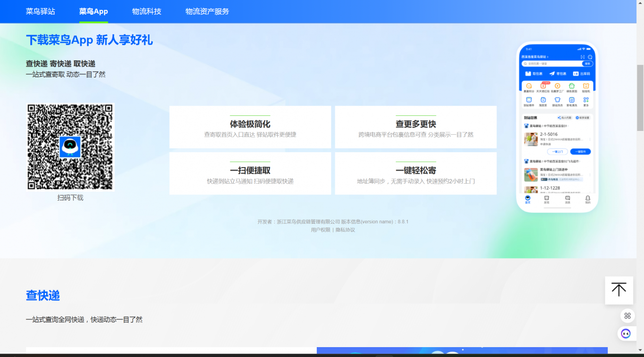Click the 一站式查询全网快递 description text

click(x=84, y=319)
